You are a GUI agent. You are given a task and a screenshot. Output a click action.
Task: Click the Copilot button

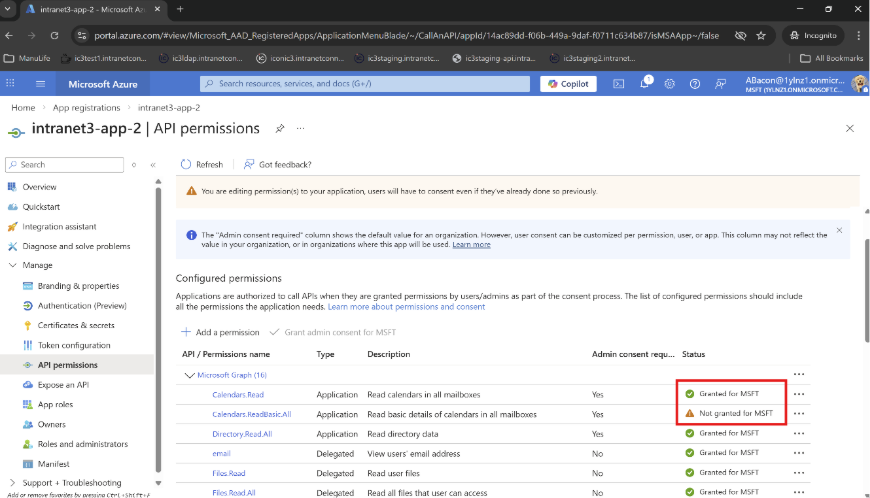point(569,84)
